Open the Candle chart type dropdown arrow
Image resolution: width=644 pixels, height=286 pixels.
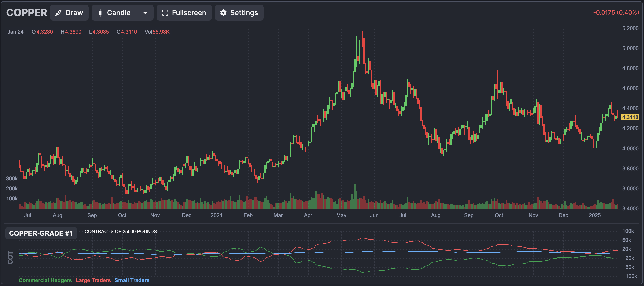click(145, 13)
